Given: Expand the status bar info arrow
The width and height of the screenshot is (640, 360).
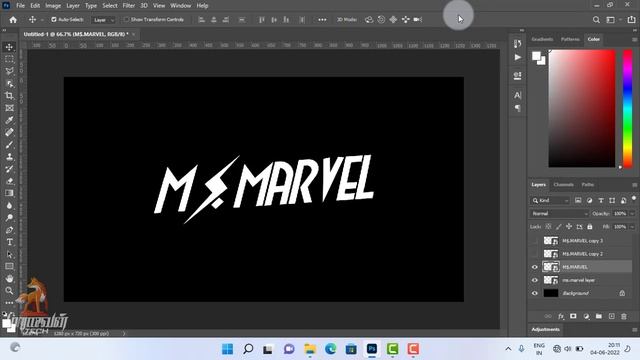Looking at the screenshot, I should (124, 333).
